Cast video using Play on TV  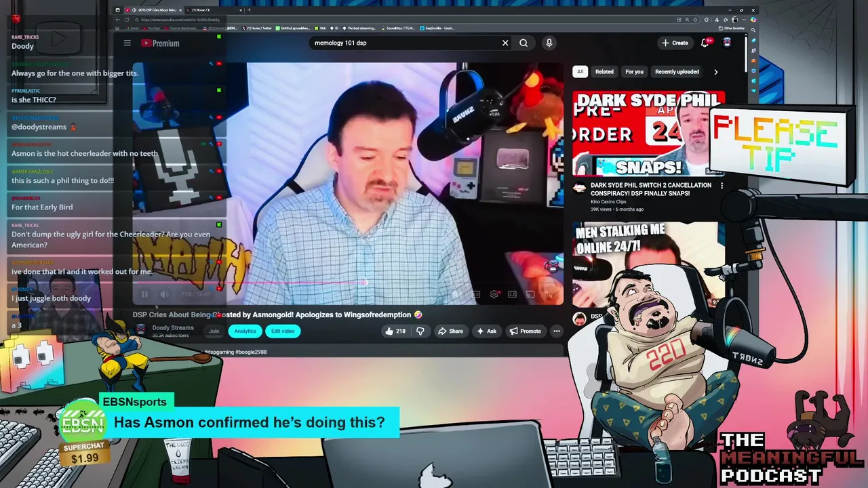point(530,294)
